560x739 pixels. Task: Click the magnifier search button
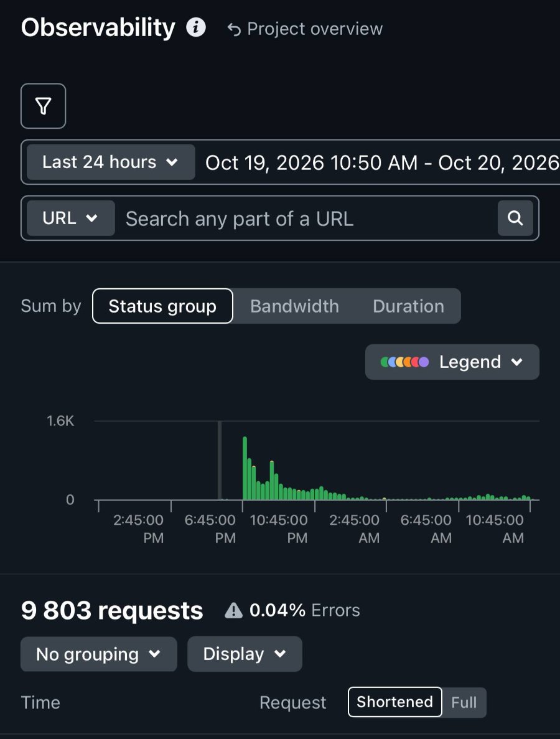click(x=515, y=218)
